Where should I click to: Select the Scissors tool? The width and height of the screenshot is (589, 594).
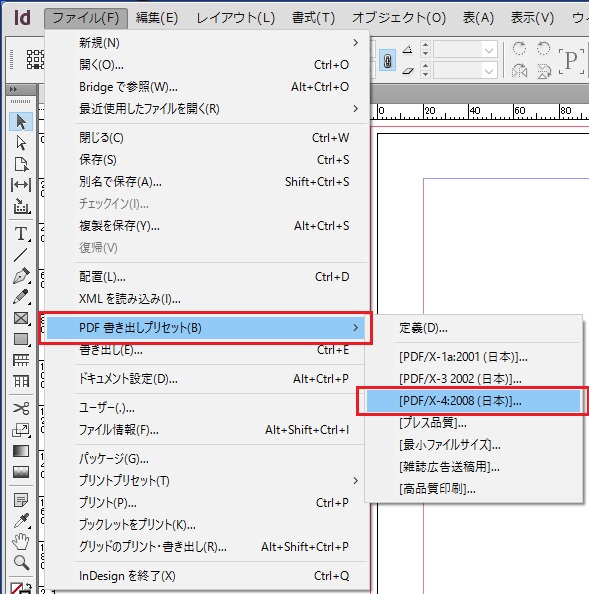click(21, 408)
